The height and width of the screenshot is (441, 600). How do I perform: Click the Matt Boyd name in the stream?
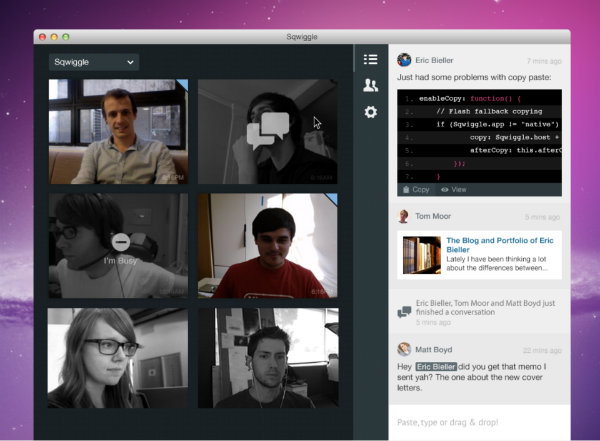[x=434, y=350]
